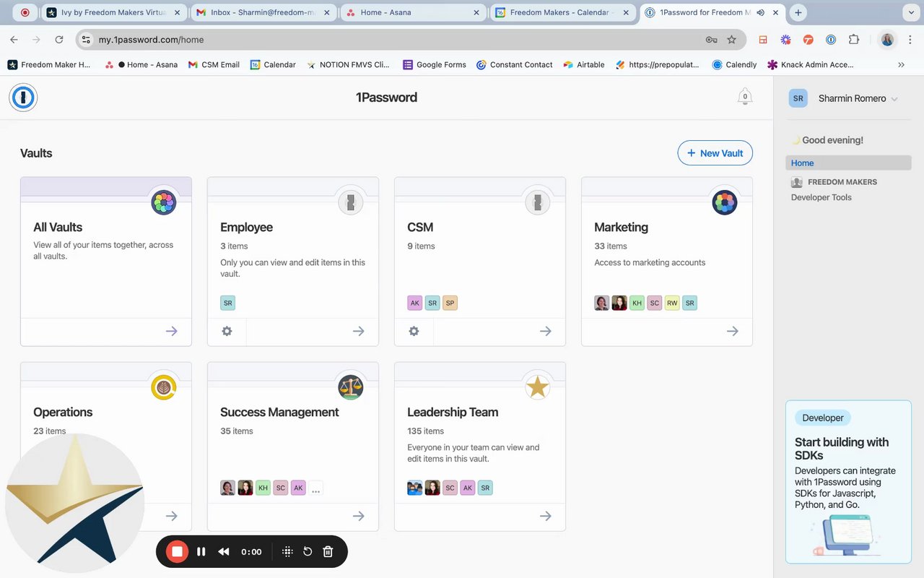924x578 pixels.
Task: Click the Leadership Team star icon
Action: 538,387
